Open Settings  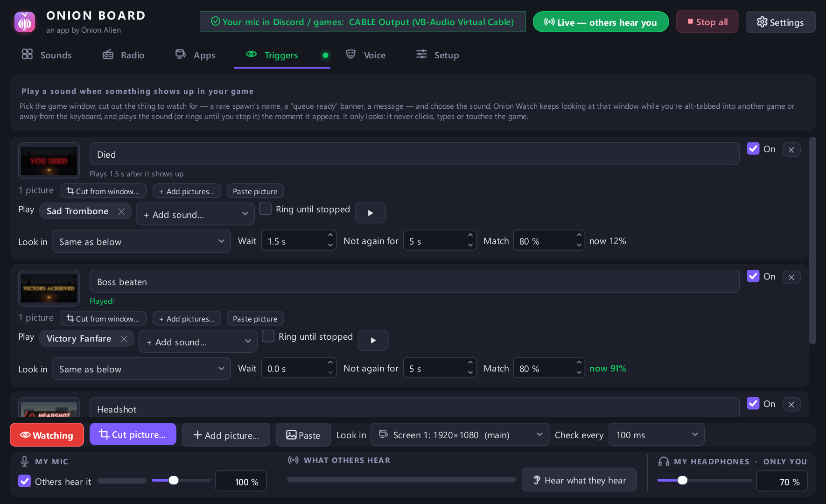(781, 22)
